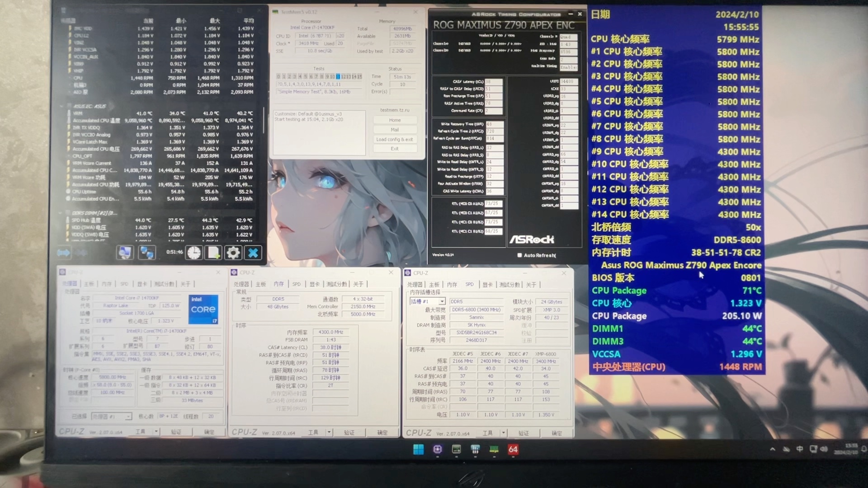This screenshot has height=488, width=868.
Task: Click the 4300.0 MHz memory frequency value
Action: [331, 332]
